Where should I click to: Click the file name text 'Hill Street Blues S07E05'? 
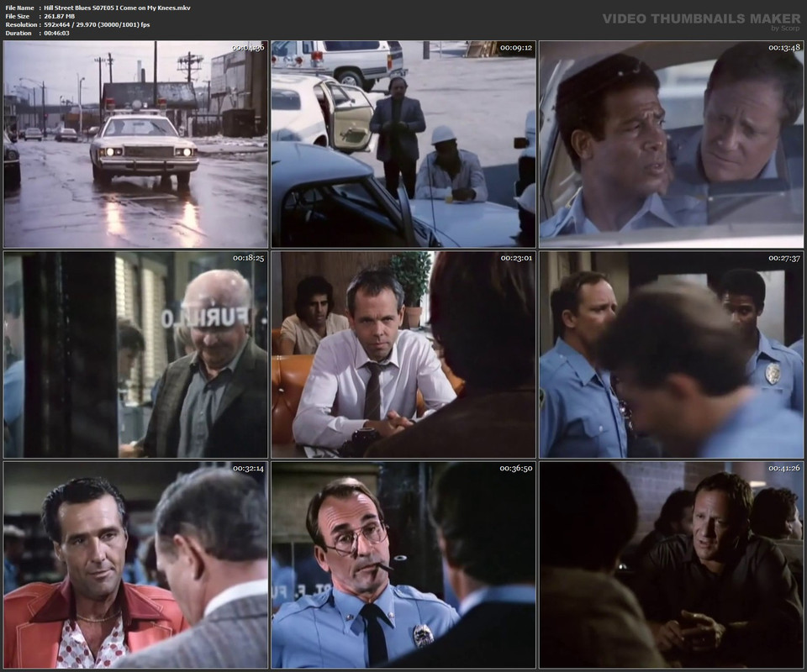coord(79,8)
